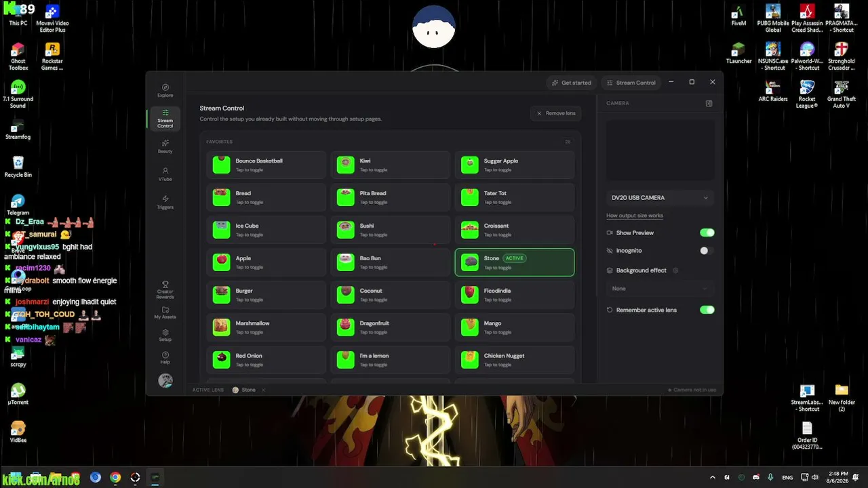Open the volume control in system tray
868x488 pixels.
(815, 477)
